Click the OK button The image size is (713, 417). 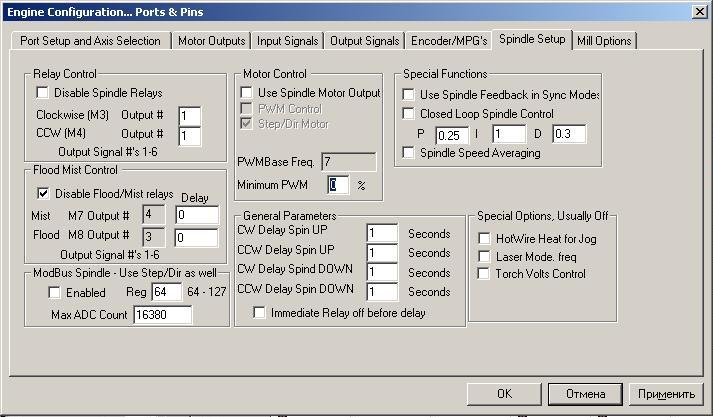(504, 394)
